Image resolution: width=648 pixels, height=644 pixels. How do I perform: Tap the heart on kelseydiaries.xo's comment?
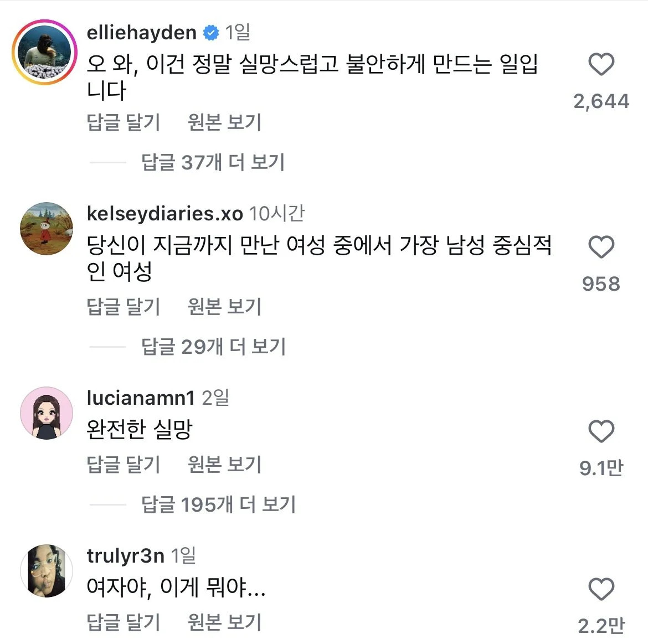(x=601, y=247)
